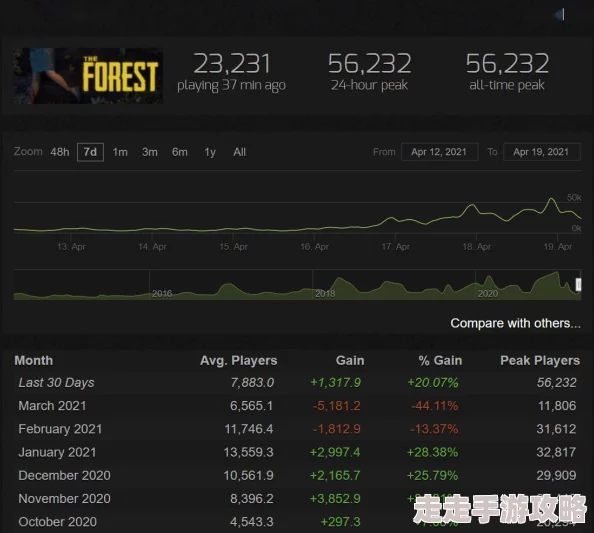Choose the 1y zoom option
Image resolution: width=594 pixels, height=533 pixels.
coord(210,152)
